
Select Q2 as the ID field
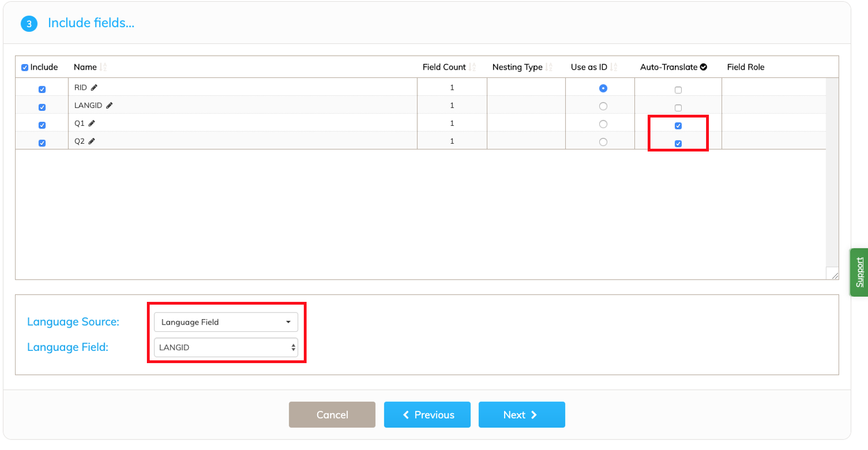[x=603, y=141]
